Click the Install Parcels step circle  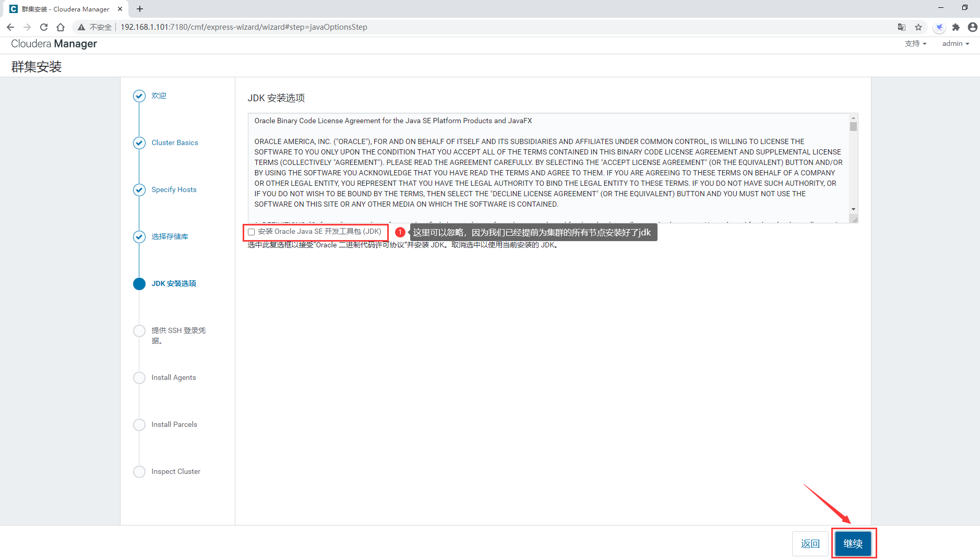139,425
